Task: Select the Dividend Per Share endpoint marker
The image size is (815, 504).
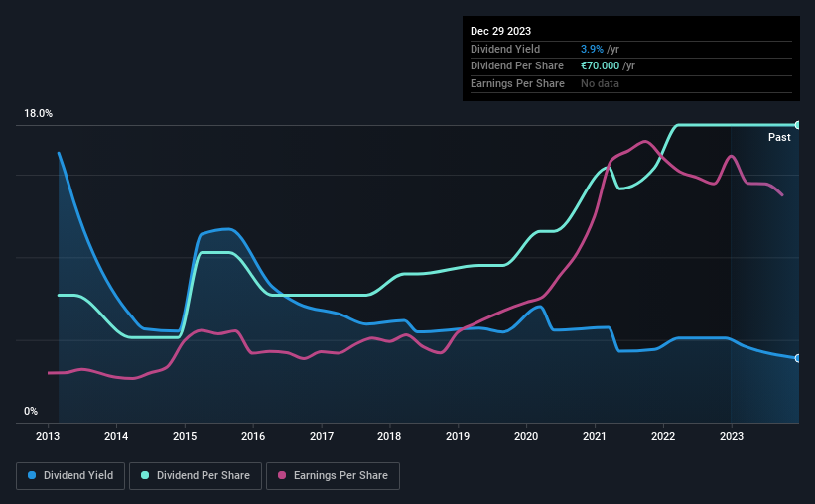Action: (x=798, y=125)
